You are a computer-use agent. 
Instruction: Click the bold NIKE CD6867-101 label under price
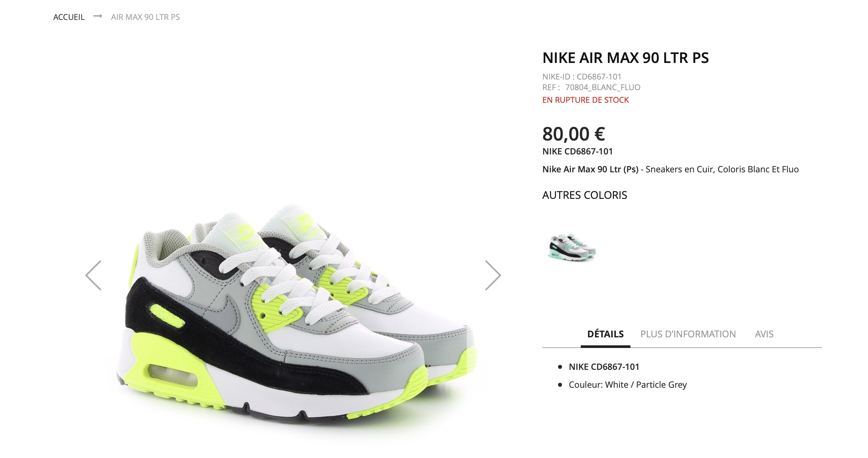[577, 151]
